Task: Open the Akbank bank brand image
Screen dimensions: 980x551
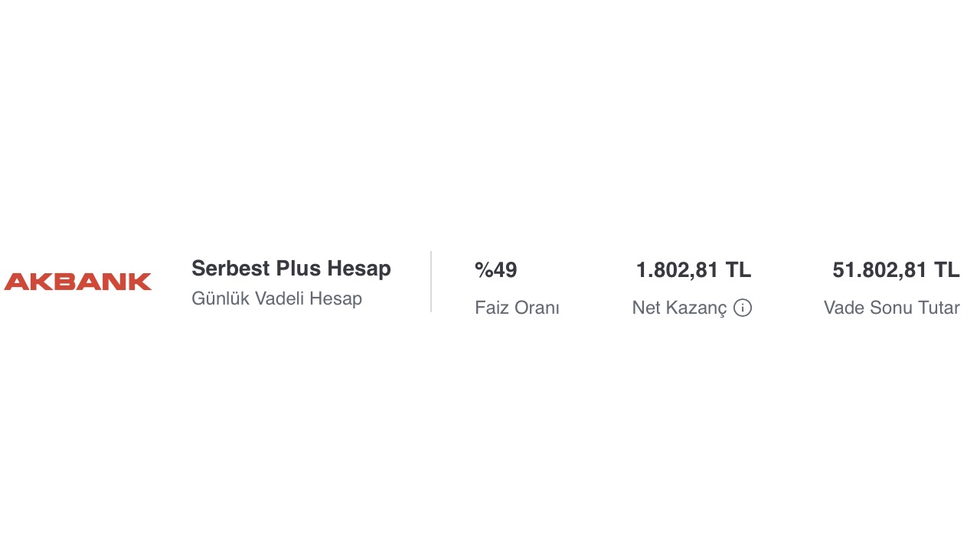Action: tap(78, 282)
